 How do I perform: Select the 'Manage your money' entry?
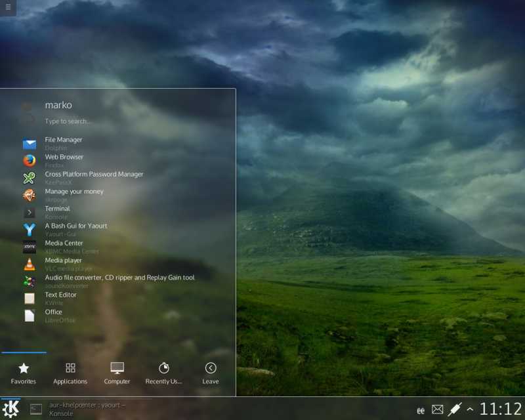point(74,191)
